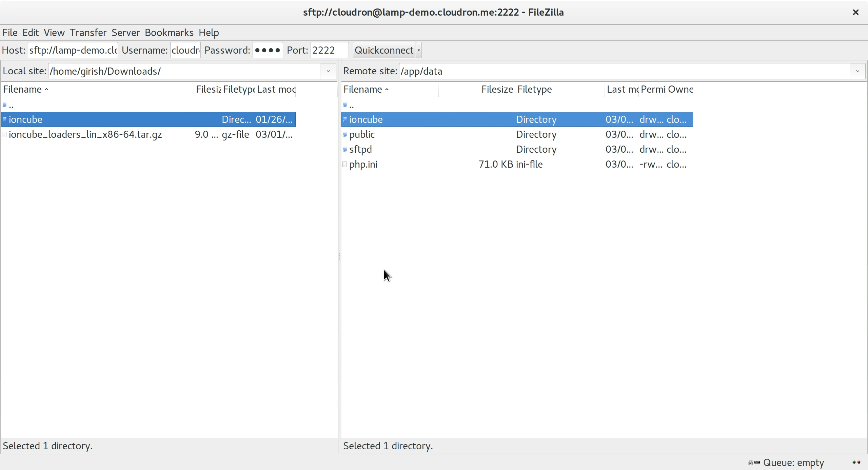Click the folder icon beside sftpd directory

(344, 149)
